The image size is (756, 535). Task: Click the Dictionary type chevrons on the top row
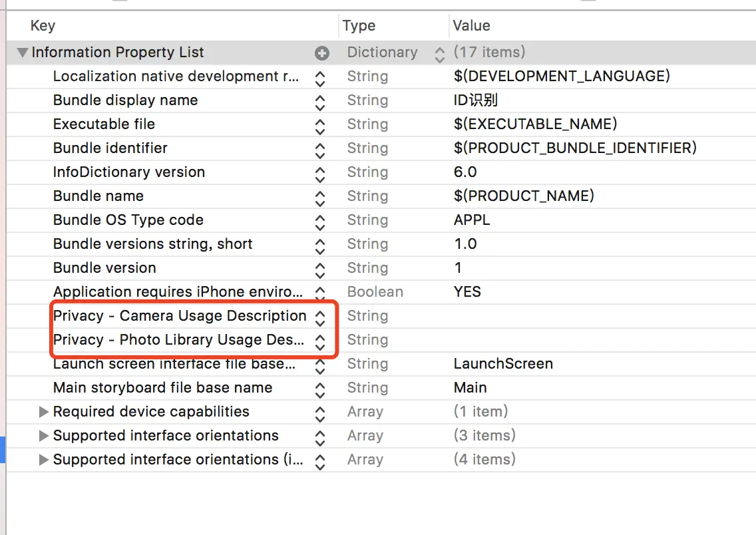pos(439,53)
